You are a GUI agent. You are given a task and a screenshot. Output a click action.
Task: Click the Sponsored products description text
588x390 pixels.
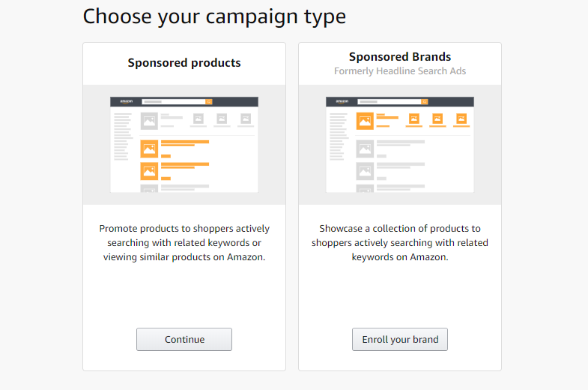click(x=184, y=243)
